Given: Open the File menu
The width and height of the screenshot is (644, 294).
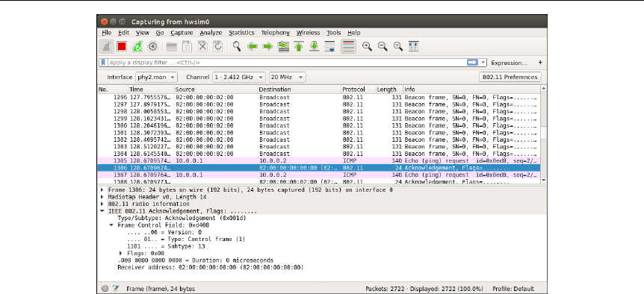Looking at the screenshot, I should click(106, 33).
